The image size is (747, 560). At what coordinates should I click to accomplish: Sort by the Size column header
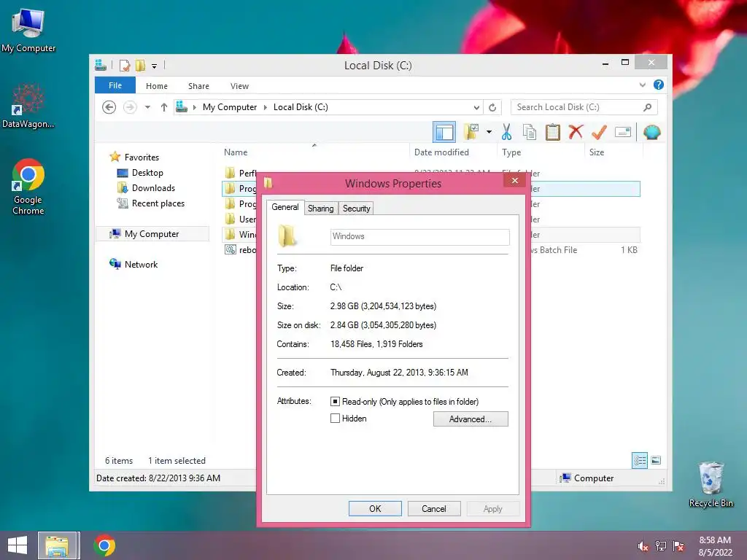point(597,152)
